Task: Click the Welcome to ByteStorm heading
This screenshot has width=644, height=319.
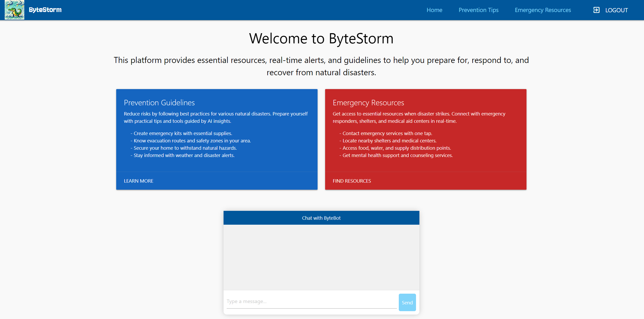Action: (x=321, y=39)
